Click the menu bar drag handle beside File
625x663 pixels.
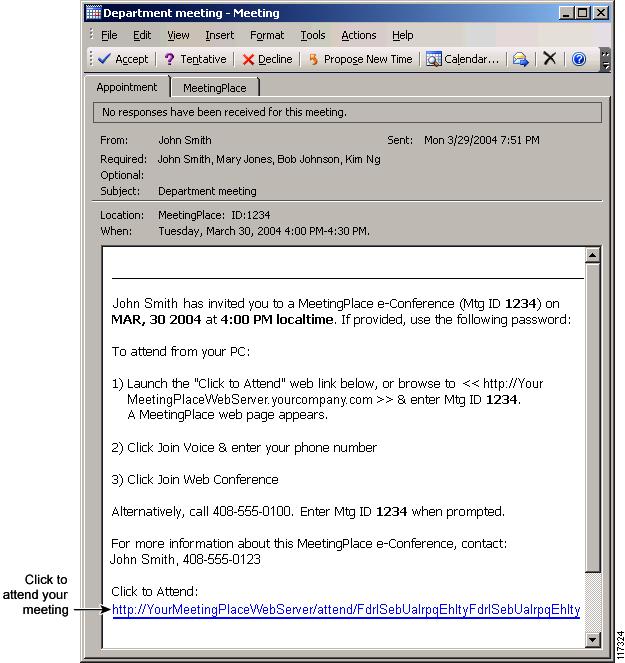(92, 35)
